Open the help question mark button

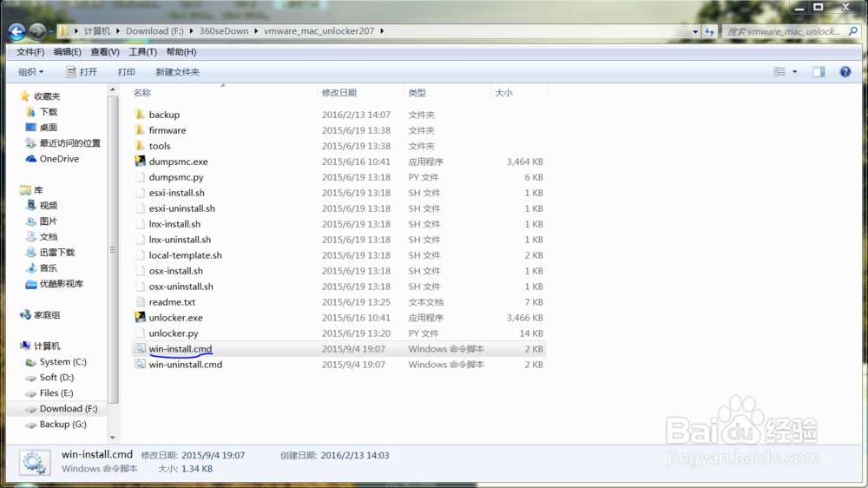point(845,71)
